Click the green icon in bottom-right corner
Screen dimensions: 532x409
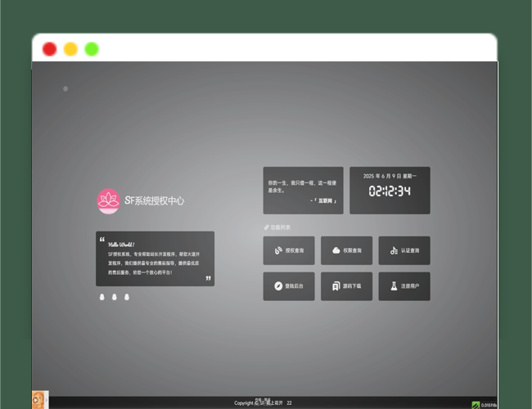(x=476, y=405)
